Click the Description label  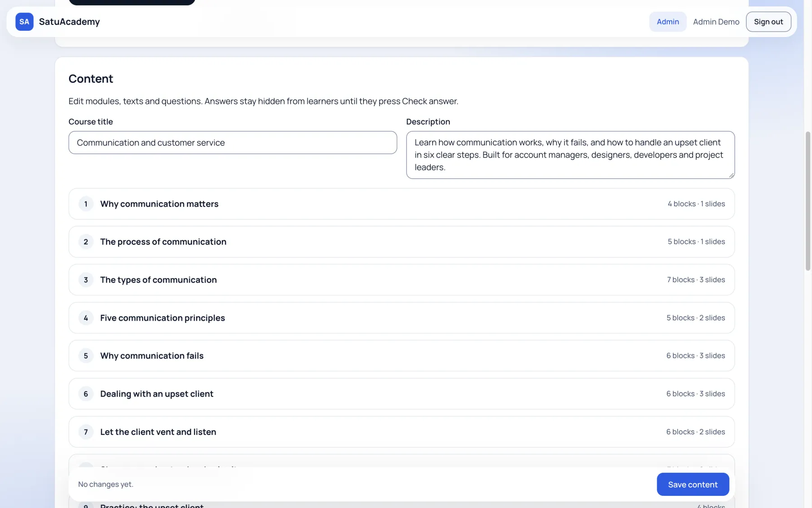coord(428,121)
